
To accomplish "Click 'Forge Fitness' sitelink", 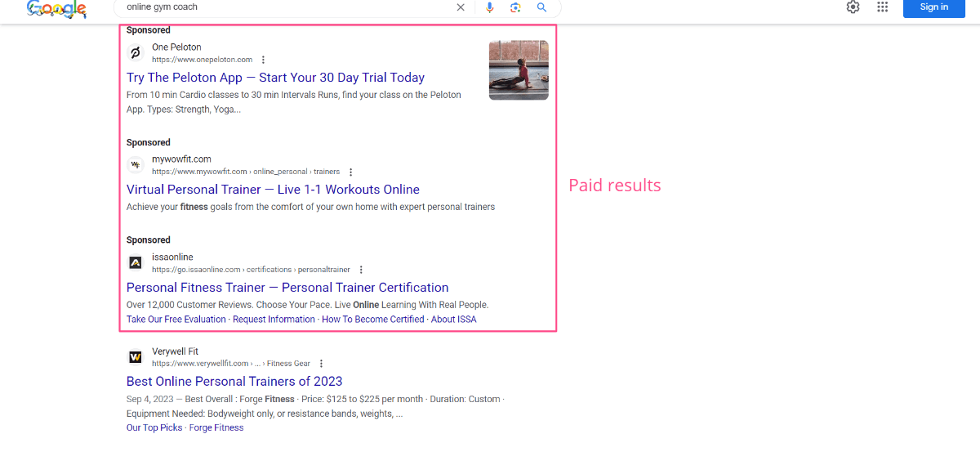I will coord(216,427).
